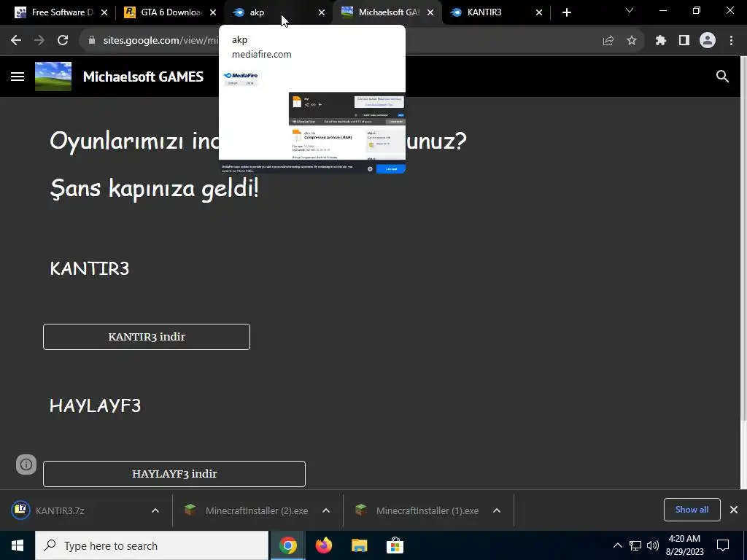Image resolution: width=747 pixels, height=560 pixels.
Task: Reload the current page
Action: point(63,41)
